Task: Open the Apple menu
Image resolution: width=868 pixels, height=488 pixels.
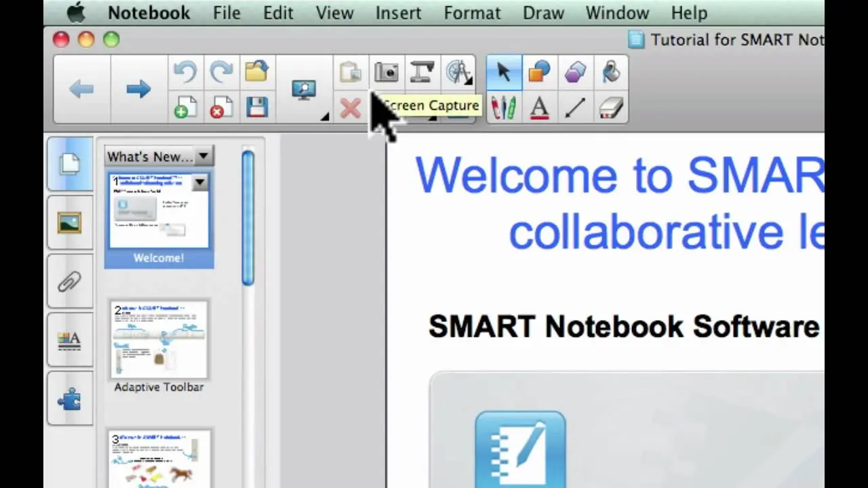Action: (76, 12)
